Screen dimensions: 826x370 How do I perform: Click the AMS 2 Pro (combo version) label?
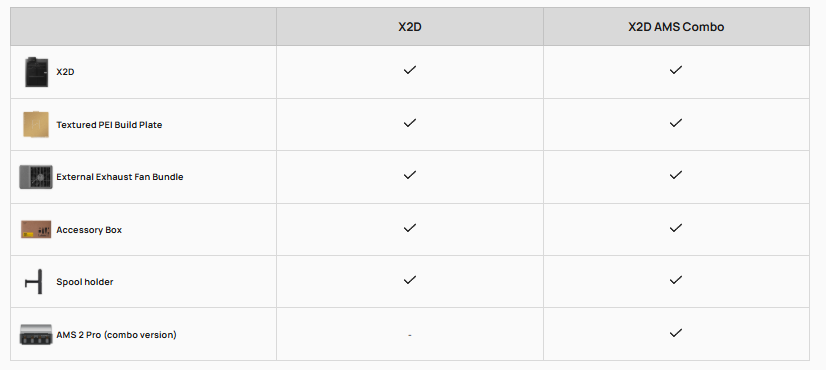tap(116, 335)
